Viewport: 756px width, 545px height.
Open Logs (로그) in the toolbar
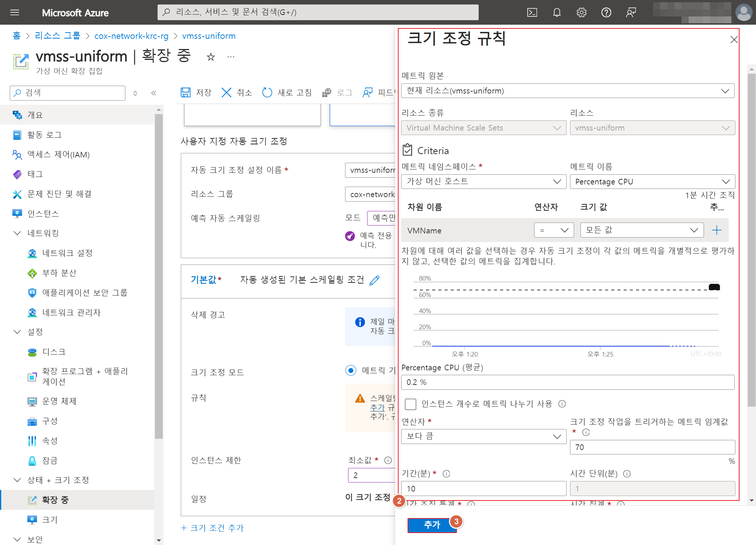(x=337, y=92)
